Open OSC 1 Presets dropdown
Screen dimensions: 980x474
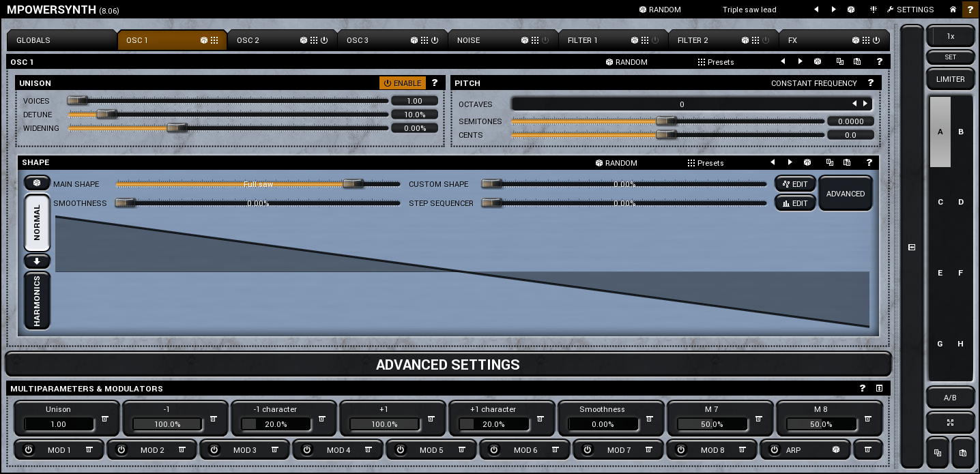point(716,61)
